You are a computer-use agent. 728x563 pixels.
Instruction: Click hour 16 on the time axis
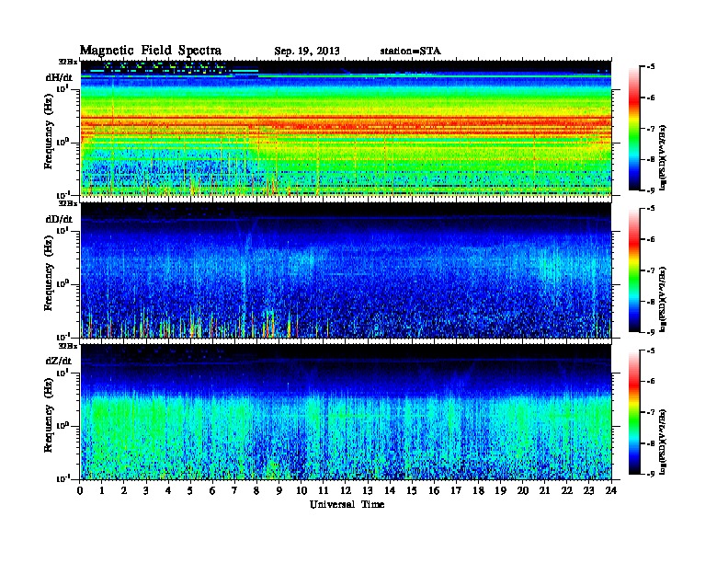(x=434, y=491)
